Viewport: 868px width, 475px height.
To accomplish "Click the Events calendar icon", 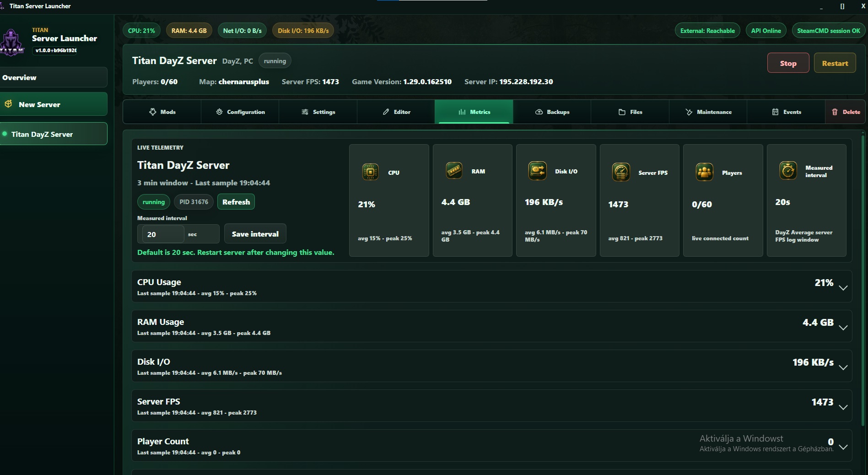I will click(x=775, y=112).
